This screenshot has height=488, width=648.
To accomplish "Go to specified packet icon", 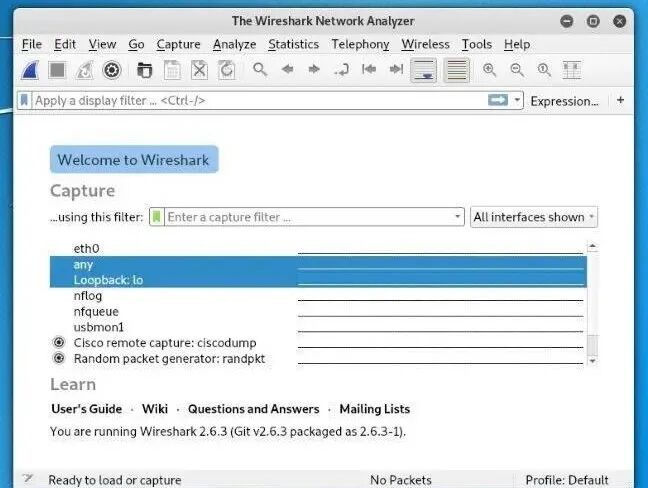I will (341, 70).
